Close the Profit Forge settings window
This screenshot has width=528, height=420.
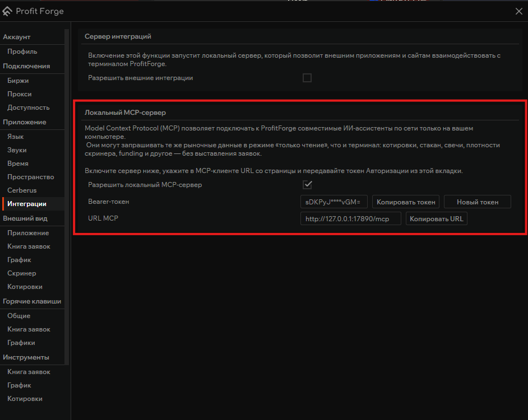[519, 11]
